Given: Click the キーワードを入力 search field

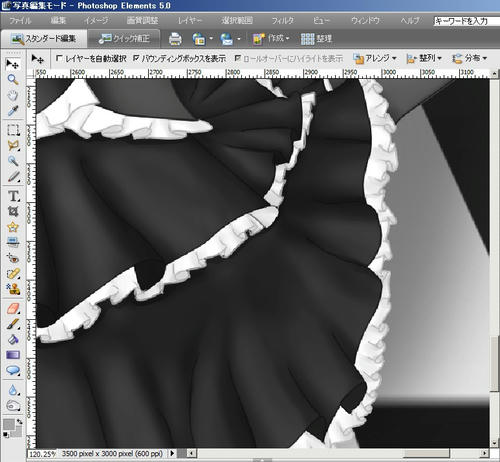Looking at the screenshot, I should pos(466,21).
